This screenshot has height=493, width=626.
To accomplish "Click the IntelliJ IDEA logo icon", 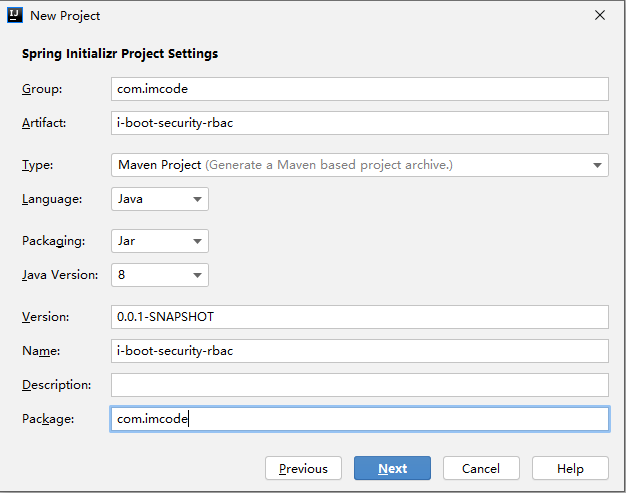I will click(14, 16).
